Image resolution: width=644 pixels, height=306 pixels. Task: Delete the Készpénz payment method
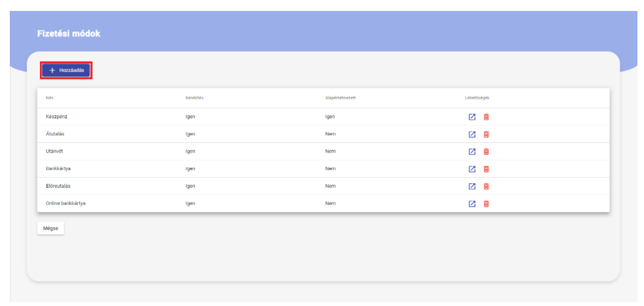point(486,117)
